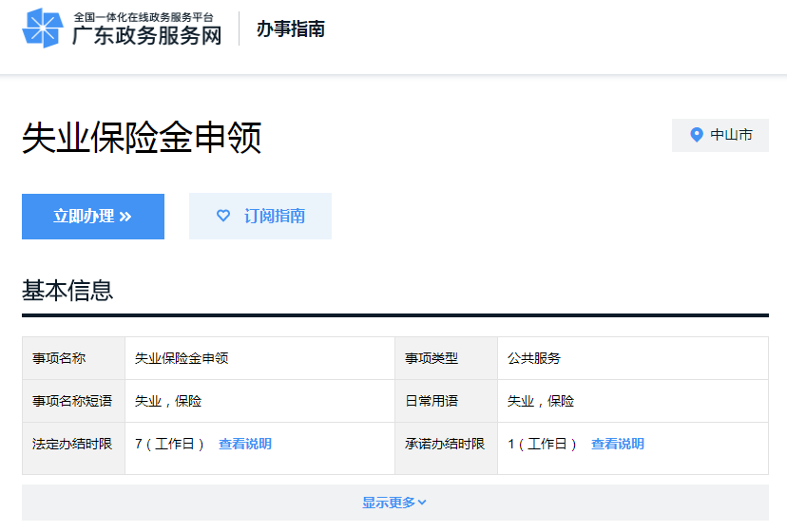
Task: Click the 事项名称 label cell
Action: (74, 358)
